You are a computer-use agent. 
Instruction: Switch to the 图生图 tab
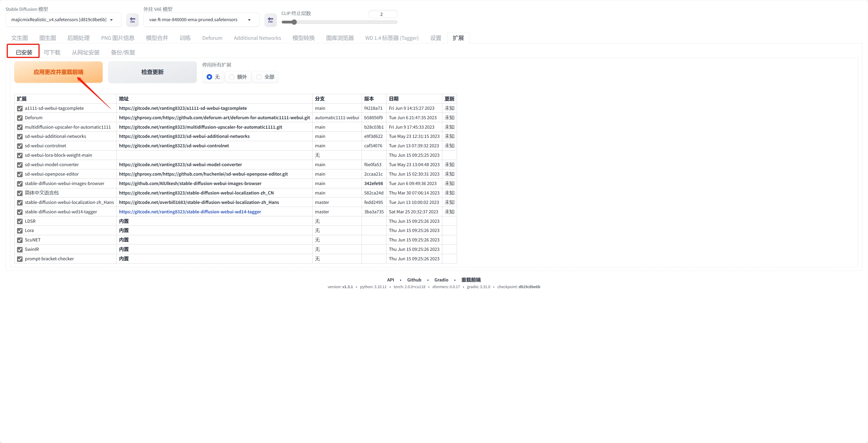[47, 38]
